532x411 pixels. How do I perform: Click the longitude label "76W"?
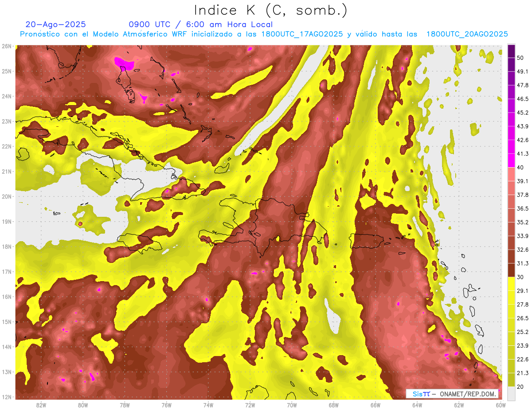tap(166, 405)
